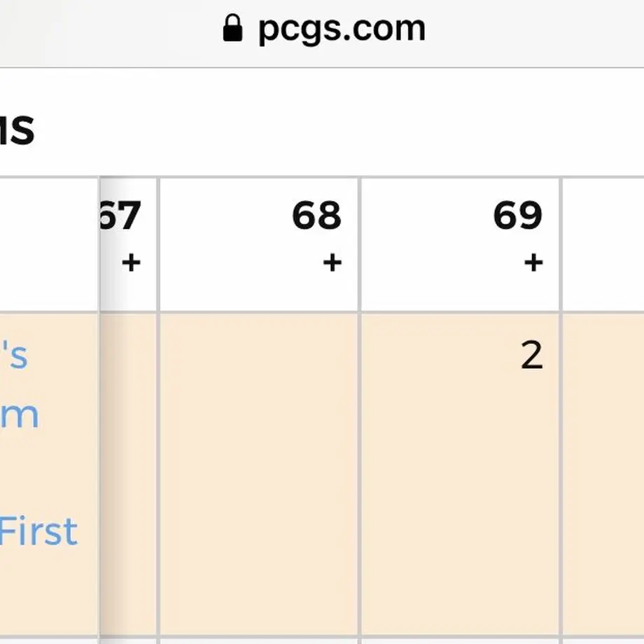Click empty area of 69 cell below 2

460,505
